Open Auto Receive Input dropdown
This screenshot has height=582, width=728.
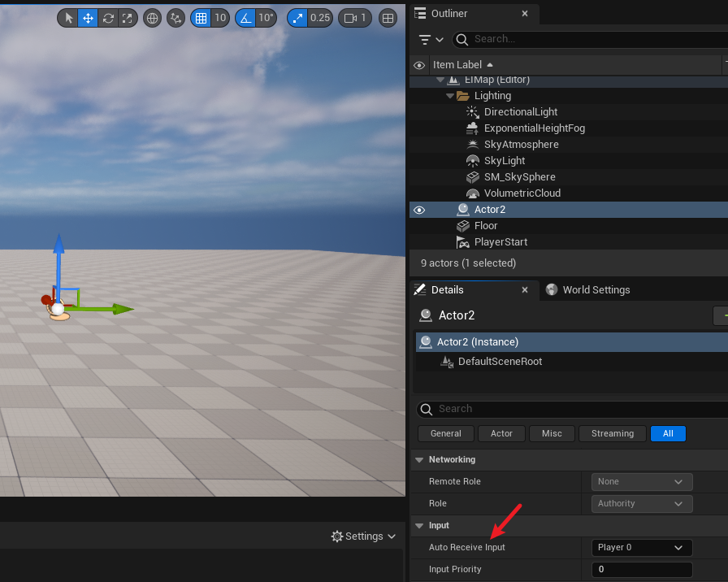pyautogui.click(x=642, y=548)
